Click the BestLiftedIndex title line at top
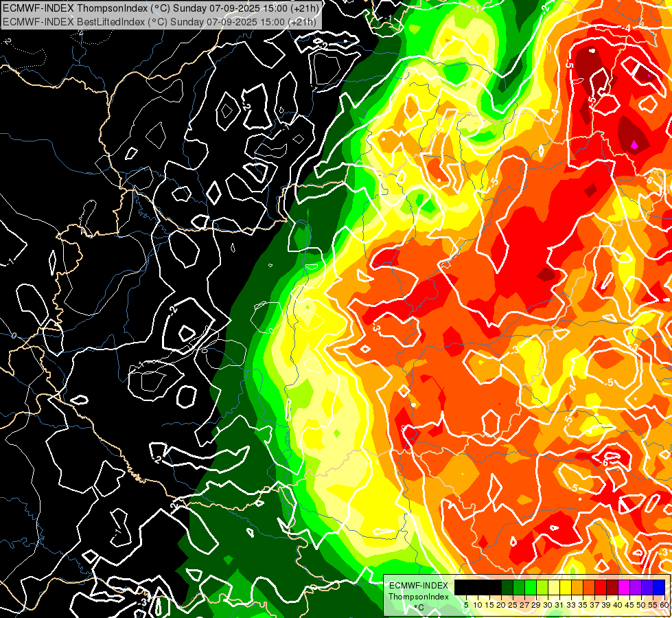 [x=159, y=21]
